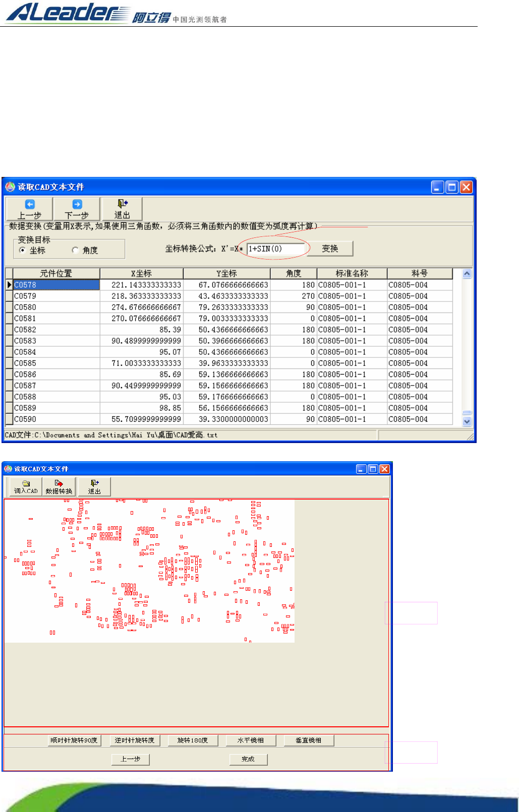Viewport: 519px width, 812px height.
Task: Click 上一步 back arrow in data table window
Action: pos(29,209)
